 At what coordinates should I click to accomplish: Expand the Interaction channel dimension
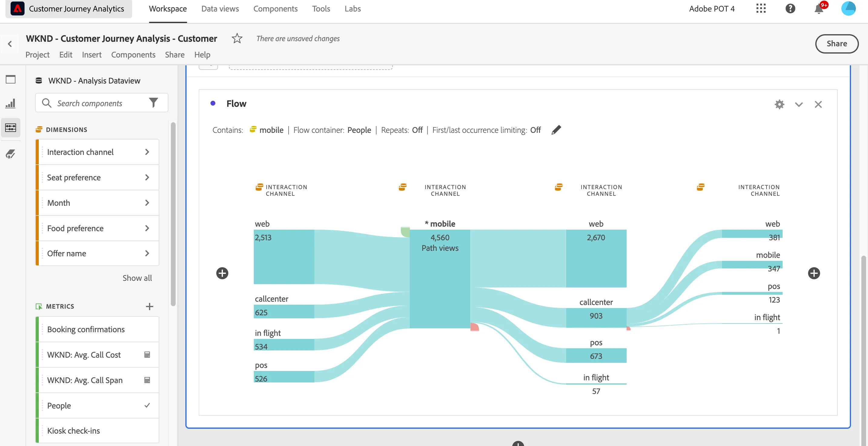[147, 152]
